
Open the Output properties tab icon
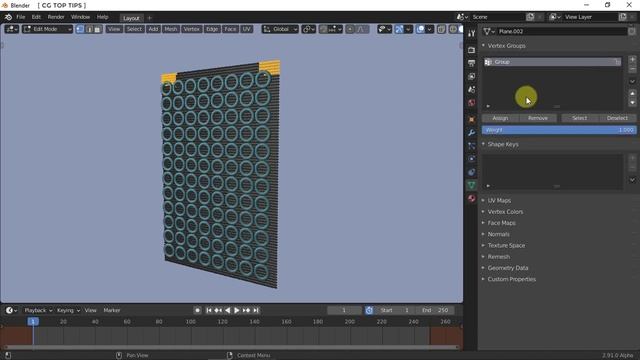click(x=471, y=63)
